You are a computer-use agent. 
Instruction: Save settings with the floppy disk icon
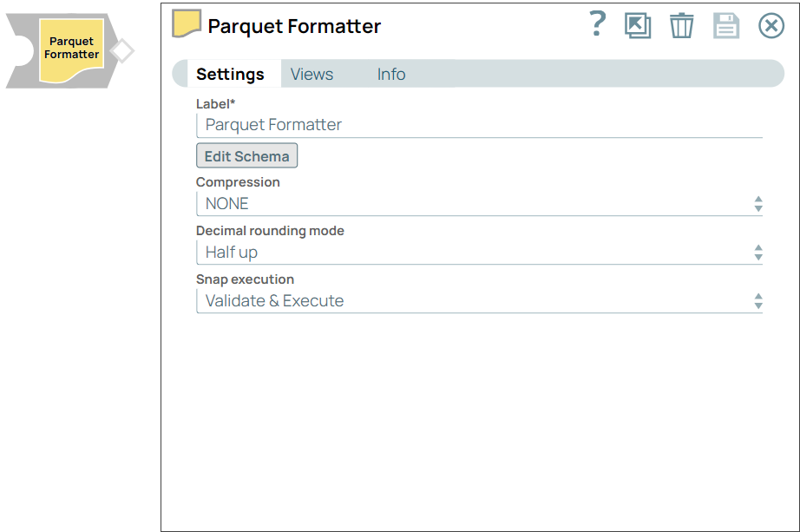click(x=726, y=25)
